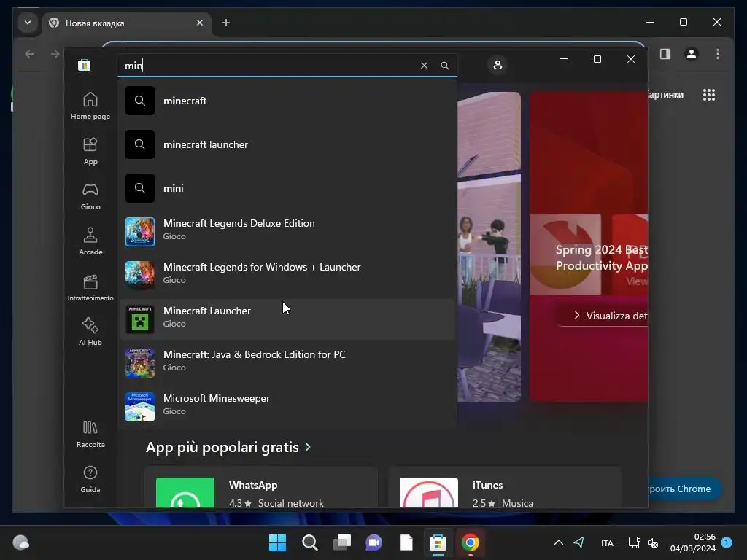Screen dimensions: 747x560
Task: Open the white document app on the taskbar
Action: click(x=406, y=542)
